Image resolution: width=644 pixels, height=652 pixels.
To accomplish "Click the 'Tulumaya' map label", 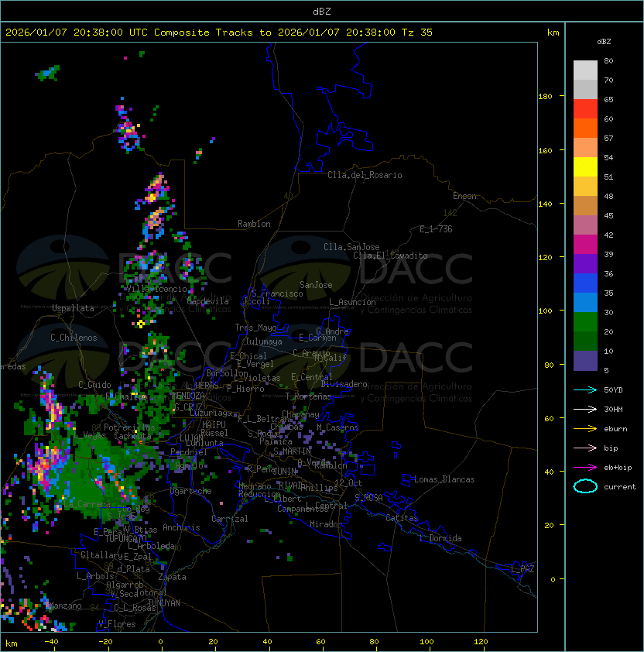I will pyautogui.click(x=264, y=341).
